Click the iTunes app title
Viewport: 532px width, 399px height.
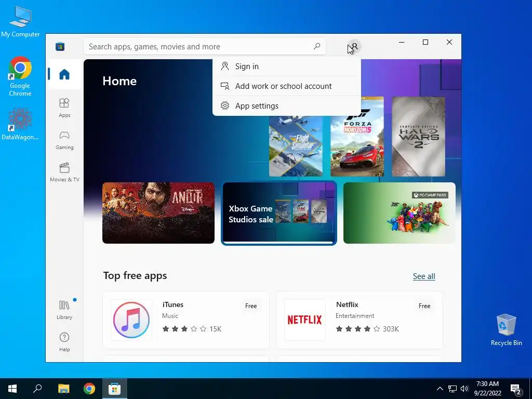click(173, 304)
